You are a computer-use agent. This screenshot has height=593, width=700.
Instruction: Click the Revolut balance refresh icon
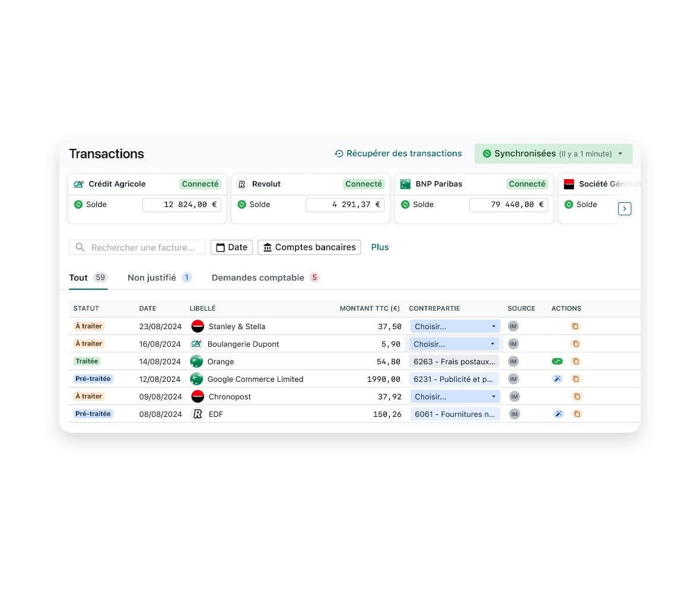241,205
